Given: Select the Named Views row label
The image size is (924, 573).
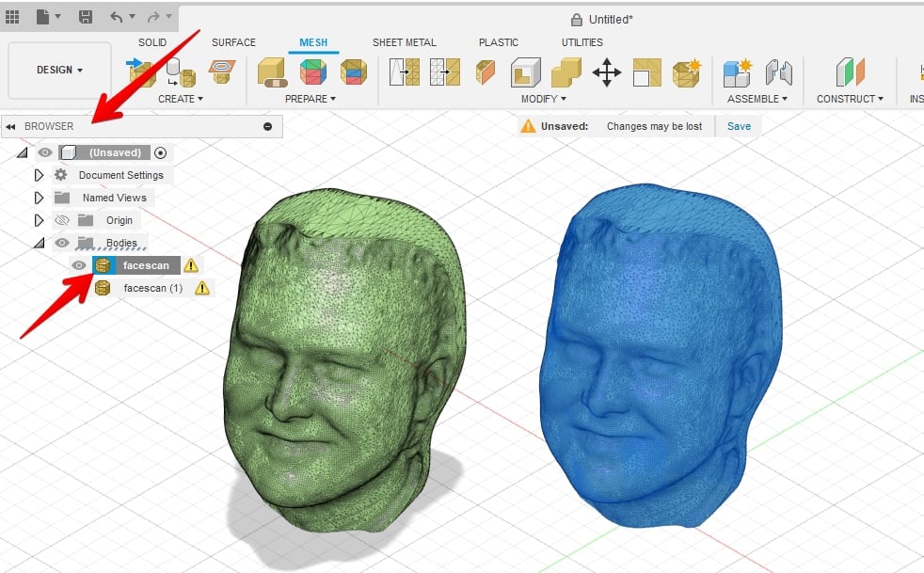Looking at the screenshot, I should tap(114, 198).
